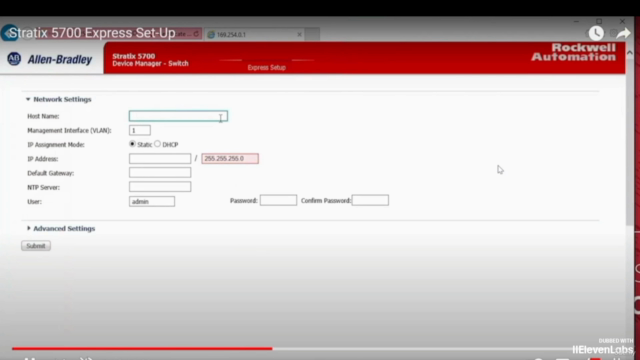
Task: Click the video Share arrow icon
Action: point(623,33)
